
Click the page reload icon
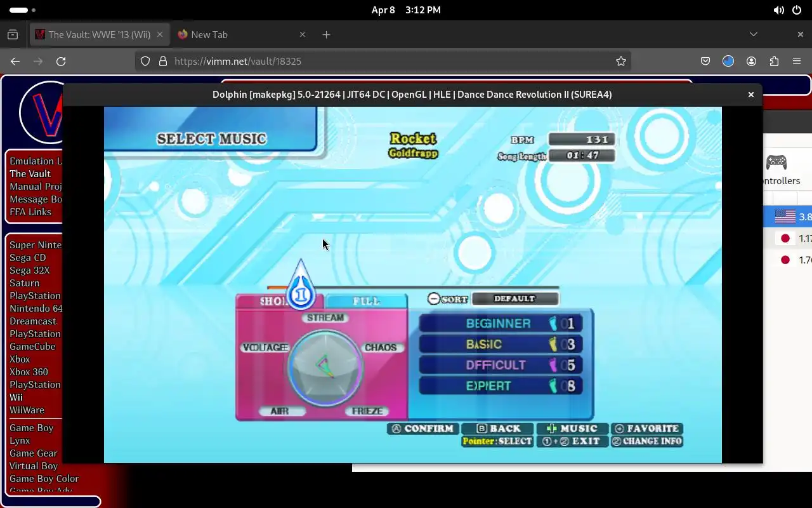pos(61,61)
